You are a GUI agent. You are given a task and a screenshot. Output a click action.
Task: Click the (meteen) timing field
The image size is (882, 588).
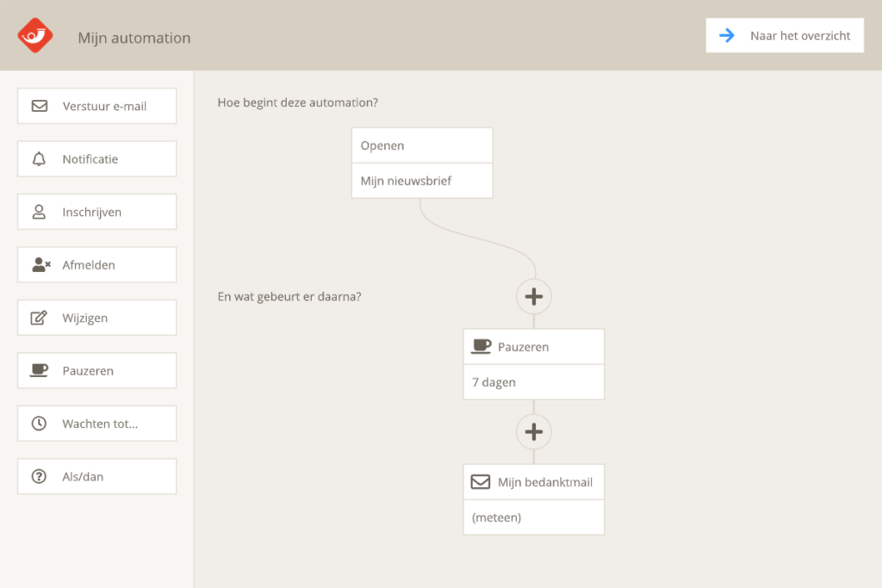pos(533,517)
